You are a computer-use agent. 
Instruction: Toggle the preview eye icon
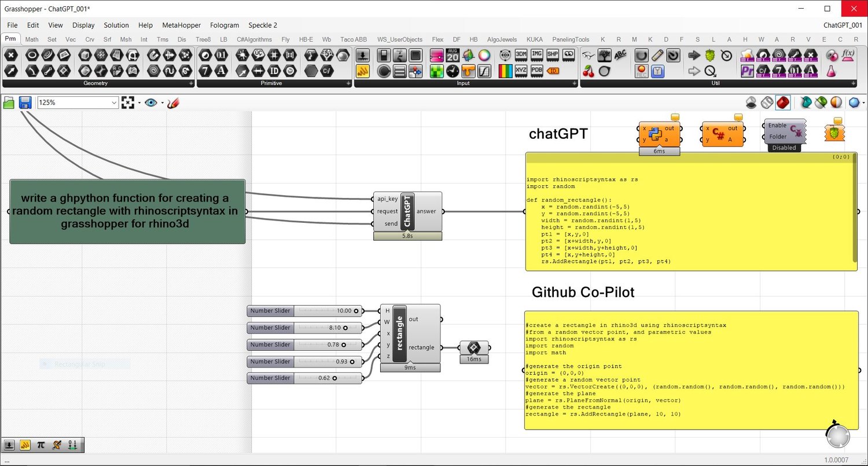(x=151, y=102)
